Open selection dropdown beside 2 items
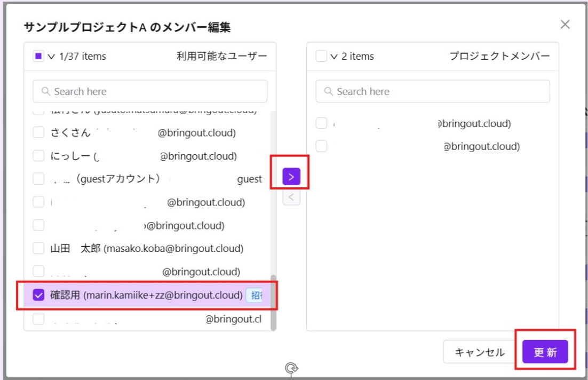The width and height of the screenshot is (588, 380). [x=334, y=57]
